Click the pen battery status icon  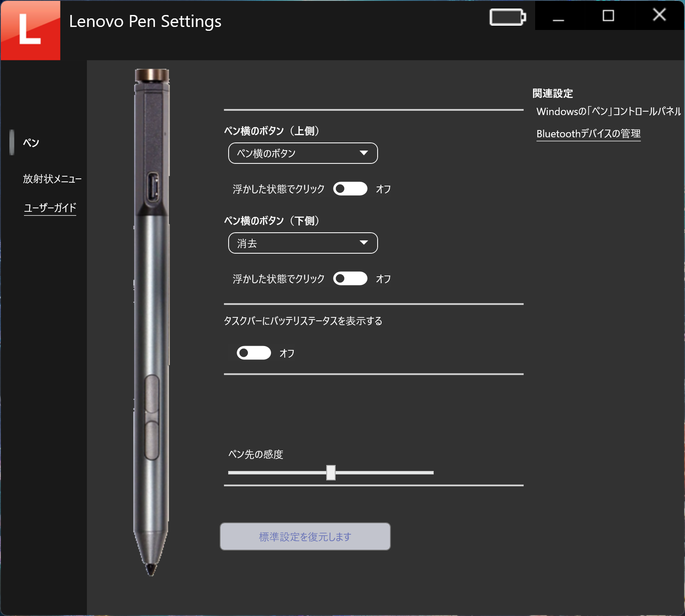click(507, 18)
